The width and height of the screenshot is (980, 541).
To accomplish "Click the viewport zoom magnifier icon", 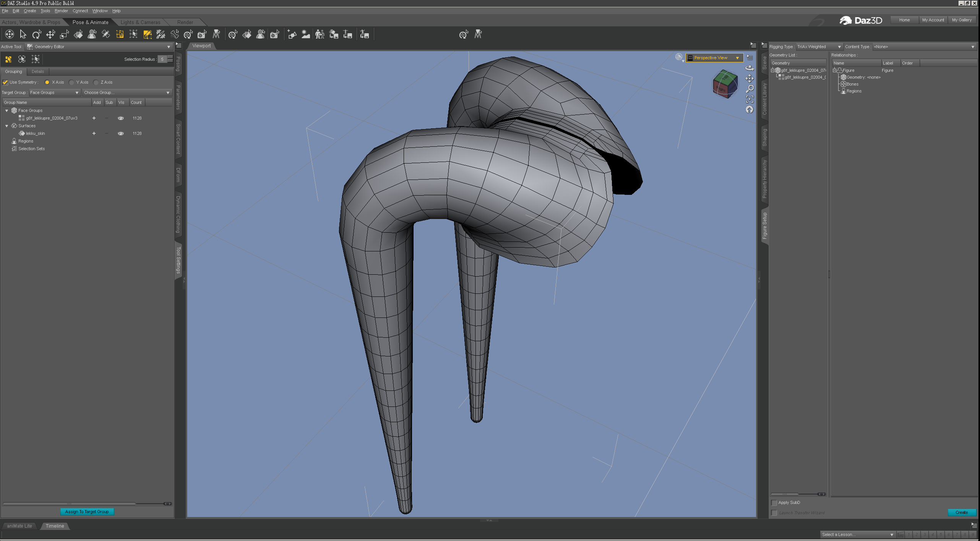I will point(750,89).
